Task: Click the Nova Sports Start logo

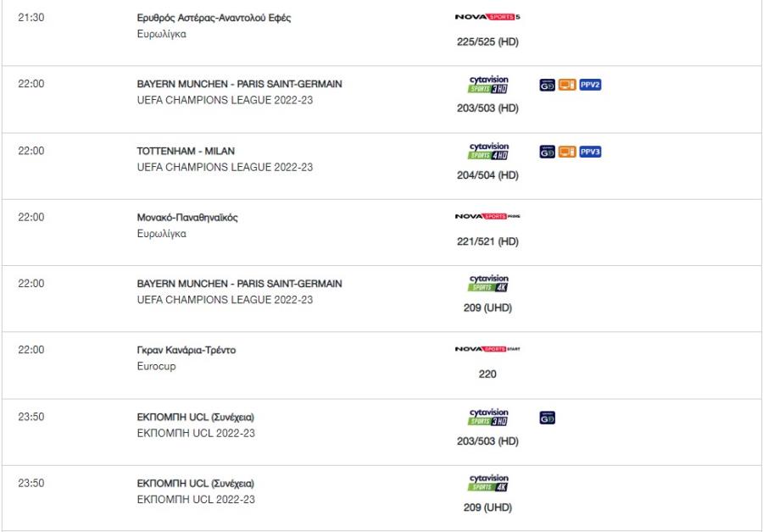Action: pos(487,349)
